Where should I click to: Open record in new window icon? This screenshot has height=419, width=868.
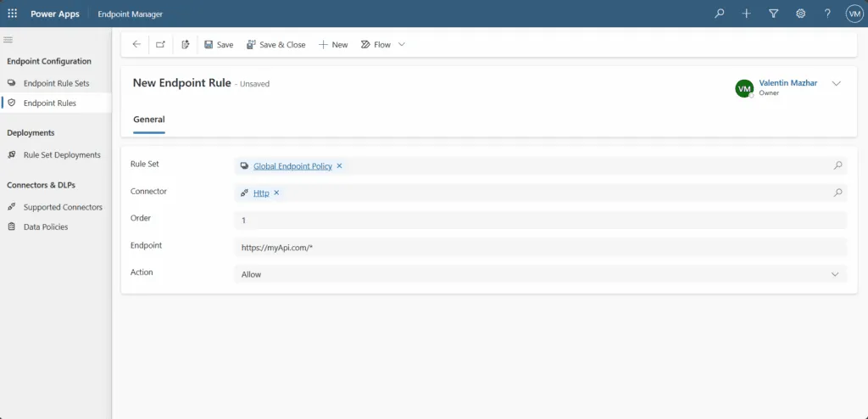[160, 44]
